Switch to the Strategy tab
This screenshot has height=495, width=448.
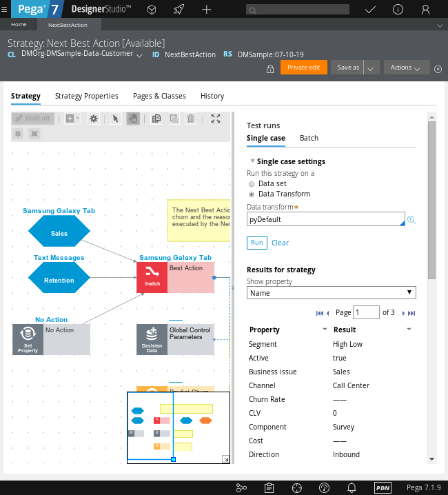26,96
